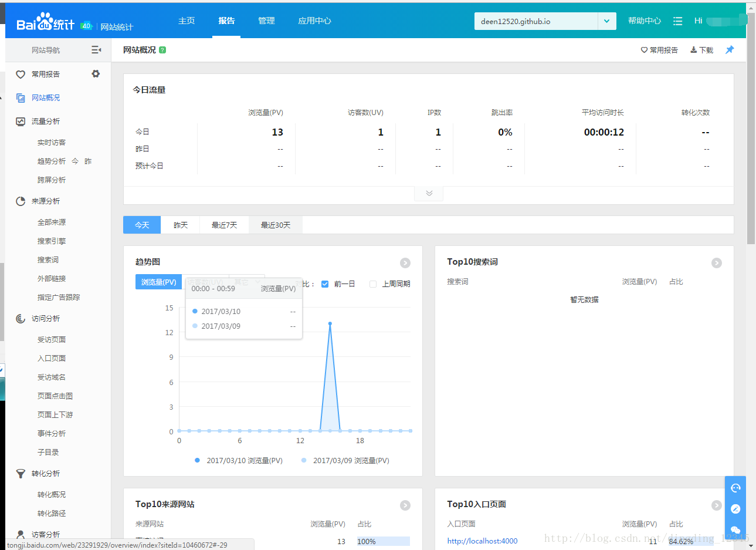The height and width of the screenshot is (550, 756).
Task: Open 实时访客 in the sidebar
Action: (x=52, y=143)
